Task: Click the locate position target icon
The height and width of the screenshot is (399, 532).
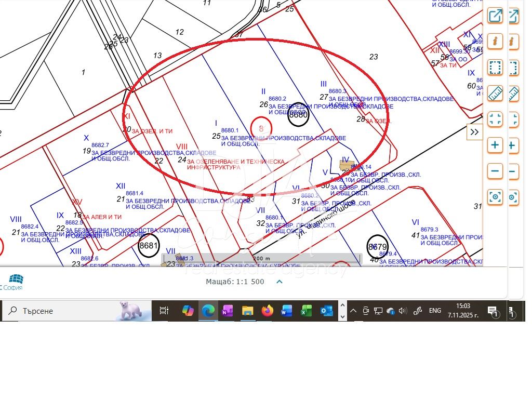Action: [495, 197]
